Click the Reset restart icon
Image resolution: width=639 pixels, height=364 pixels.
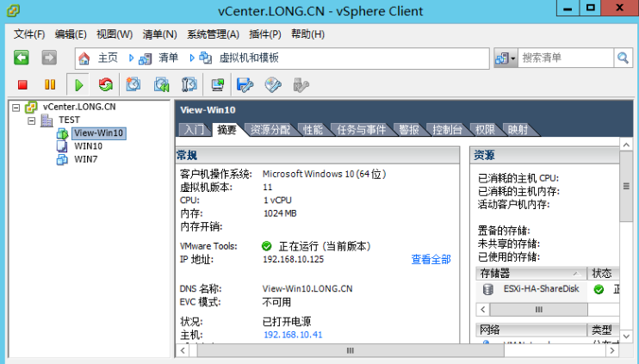click(x=106, y=84)
